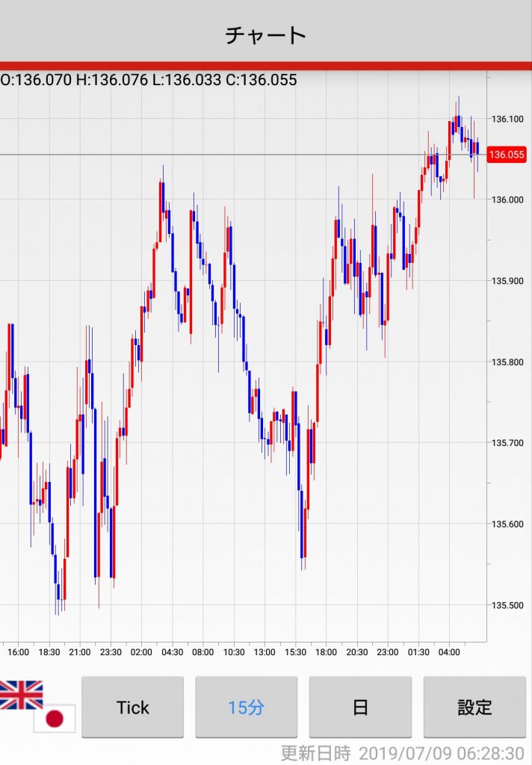Click the 135.700 price axis label

coord(507,443)
